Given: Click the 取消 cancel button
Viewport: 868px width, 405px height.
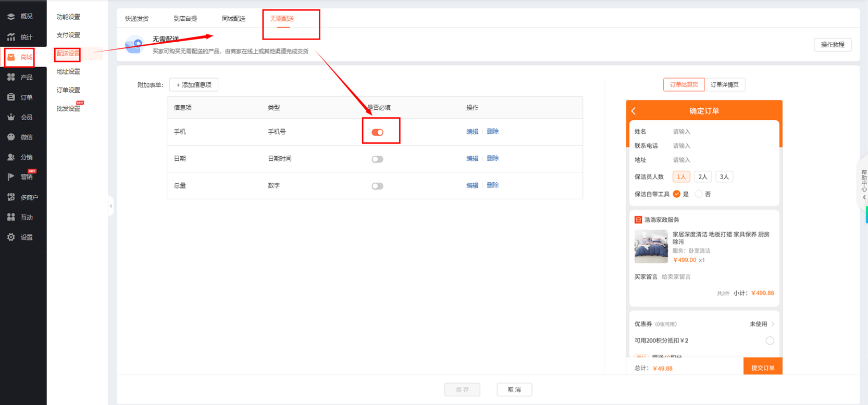Looking at the screenshot, I should 514,389.
